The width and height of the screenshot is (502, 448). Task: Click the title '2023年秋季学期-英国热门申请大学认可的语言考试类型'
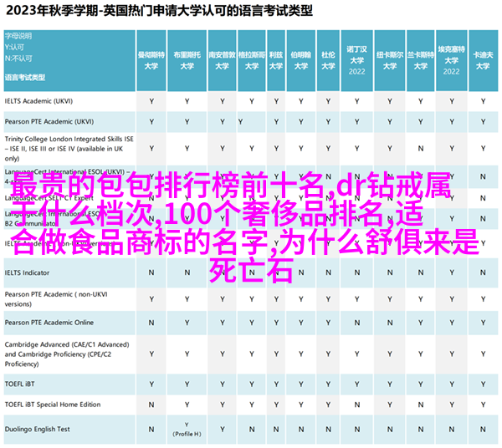[159, 11]
